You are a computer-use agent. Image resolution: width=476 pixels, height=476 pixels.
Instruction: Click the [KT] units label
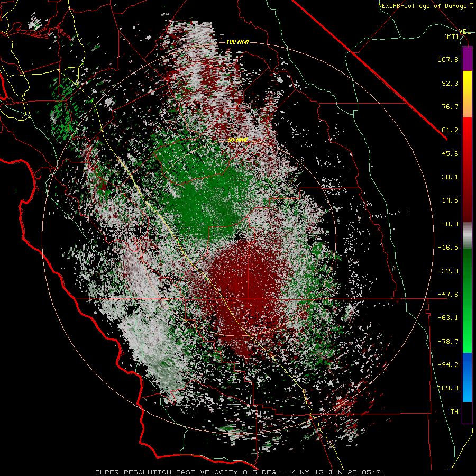point(452,36)
